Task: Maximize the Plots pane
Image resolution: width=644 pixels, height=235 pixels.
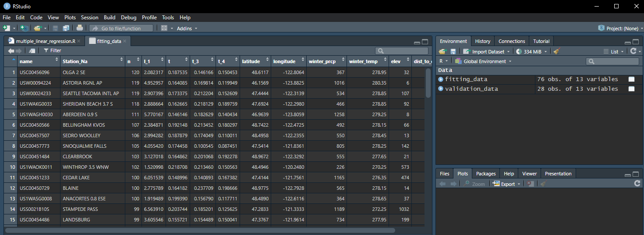Action: [x=636, y=174]
